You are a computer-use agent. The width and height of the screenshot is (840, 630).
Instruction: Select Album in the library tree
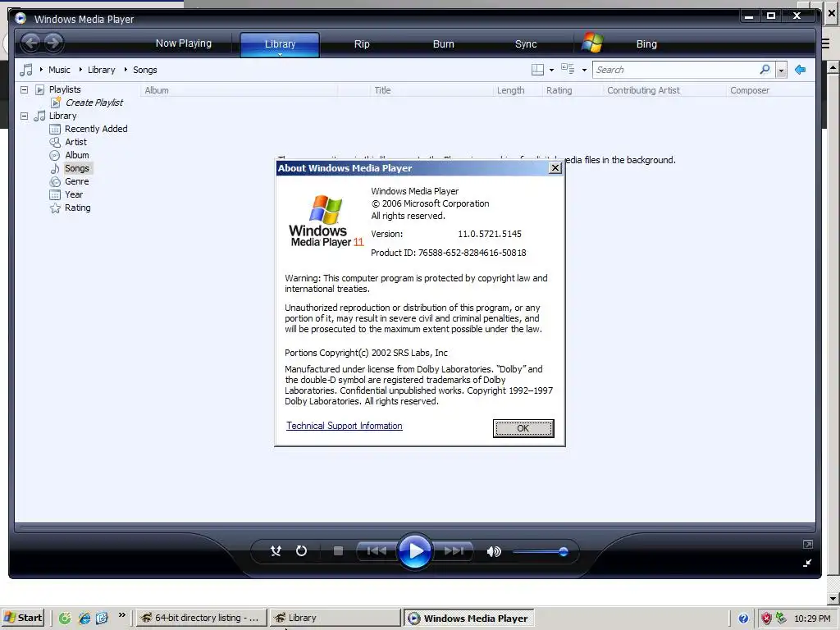[76, 155]
